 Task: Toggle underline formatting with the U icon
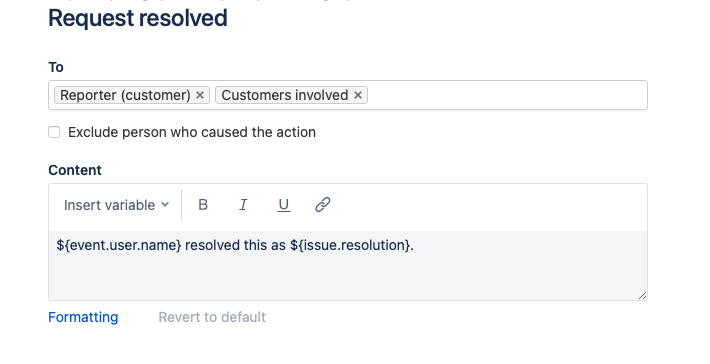283,205
